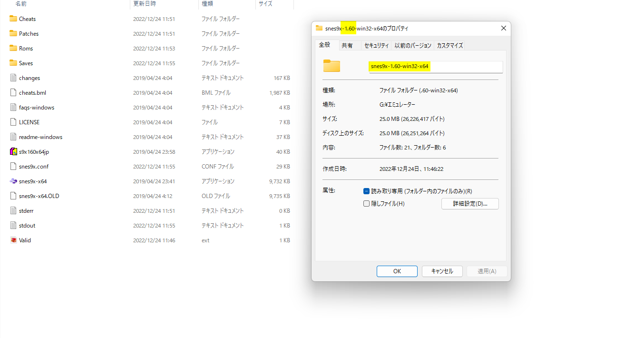
Task: Click the s9x160x64jp application icon
Action: tap(13, 152)
